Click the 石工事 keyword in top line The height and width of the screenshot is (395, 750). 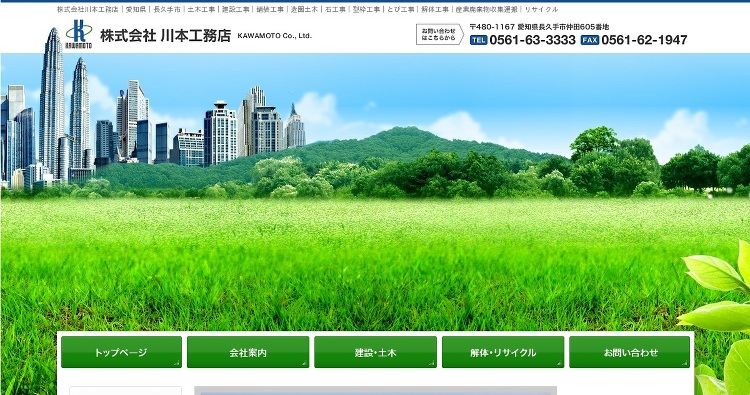tap(335, 10)
